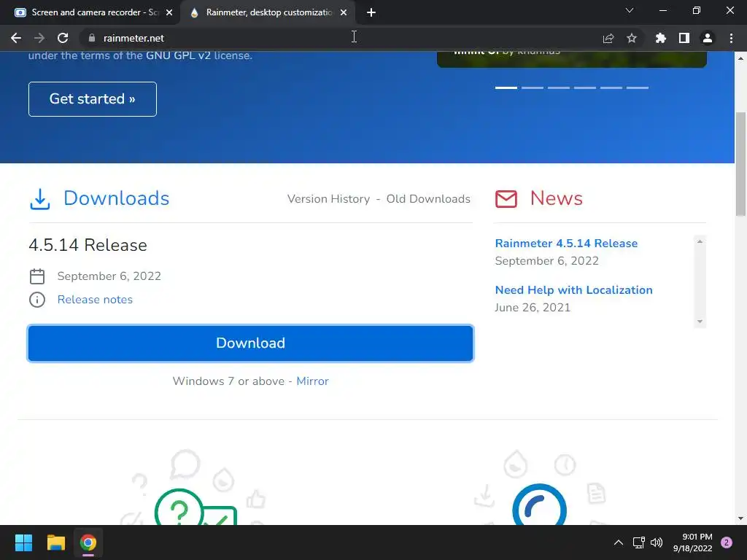Viewport: 747px width, 560px height.
Task: Click the news list scroll down arrow
Action: [x=700, y=322]
